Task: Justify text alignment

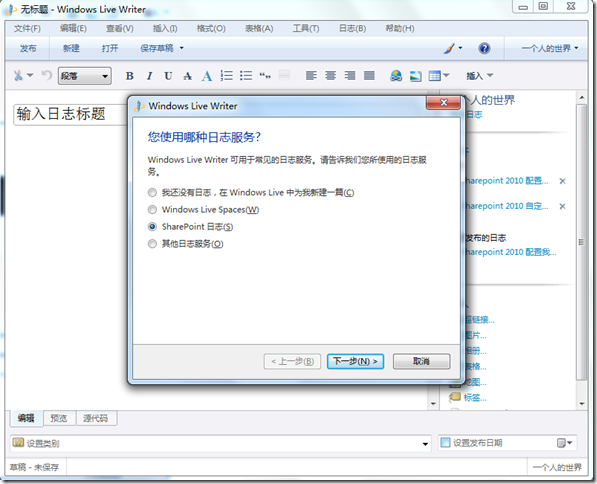Action: tap(369, 75)
